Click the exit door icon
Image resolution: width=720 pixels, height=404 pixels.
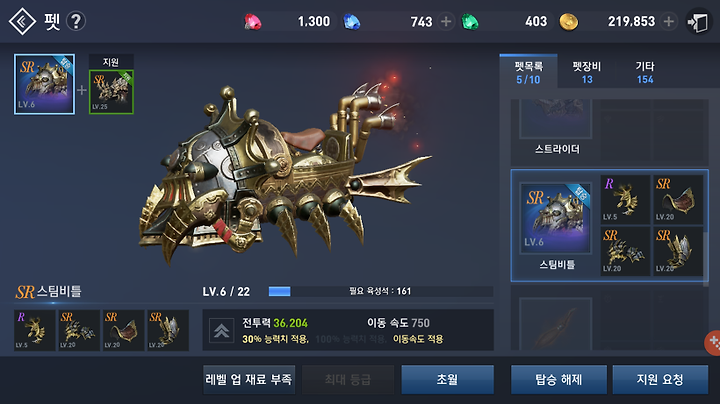(698, 22)
